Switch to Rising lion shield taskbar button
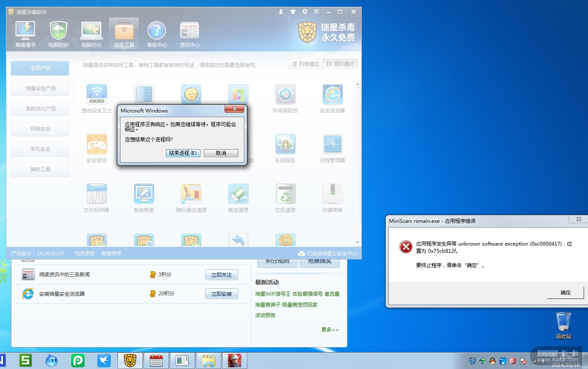Viewport: 588px width, 369px height. [x=130, y=361]
